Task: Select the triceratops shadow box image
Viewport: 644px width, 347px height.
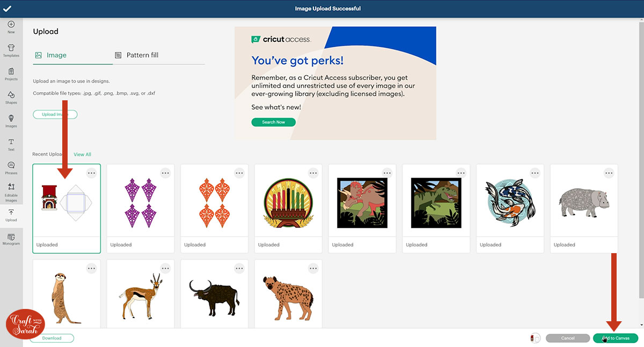Action: pos(362,202)
